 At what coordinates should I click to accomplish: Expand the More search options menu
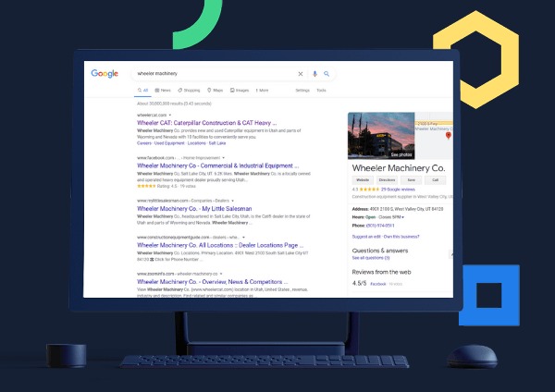tap(262, 91)
